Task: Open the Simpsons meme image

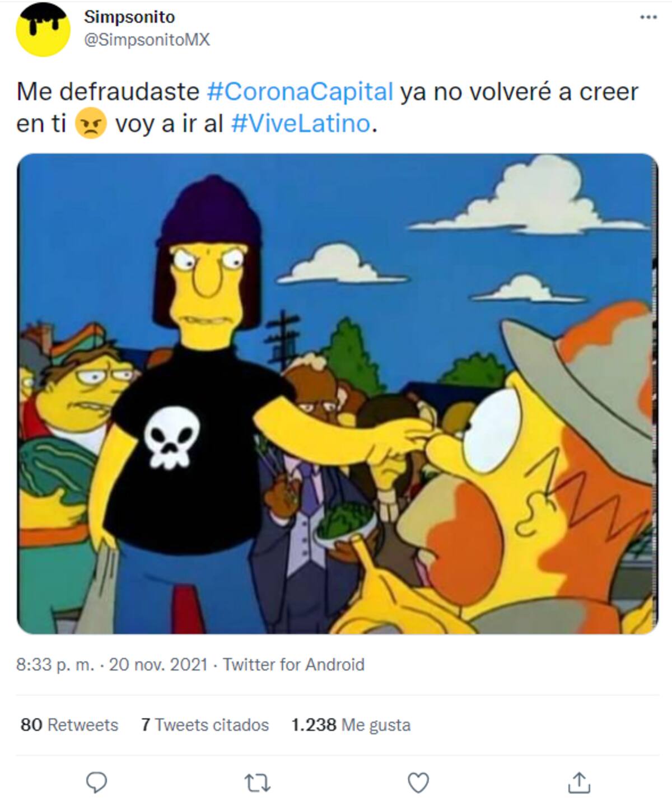Action: click(337, 394)
